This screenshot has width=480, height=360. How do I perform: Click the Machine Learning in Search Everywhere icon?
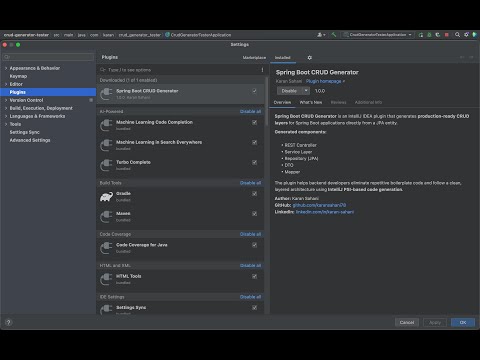tap(106, 145)
